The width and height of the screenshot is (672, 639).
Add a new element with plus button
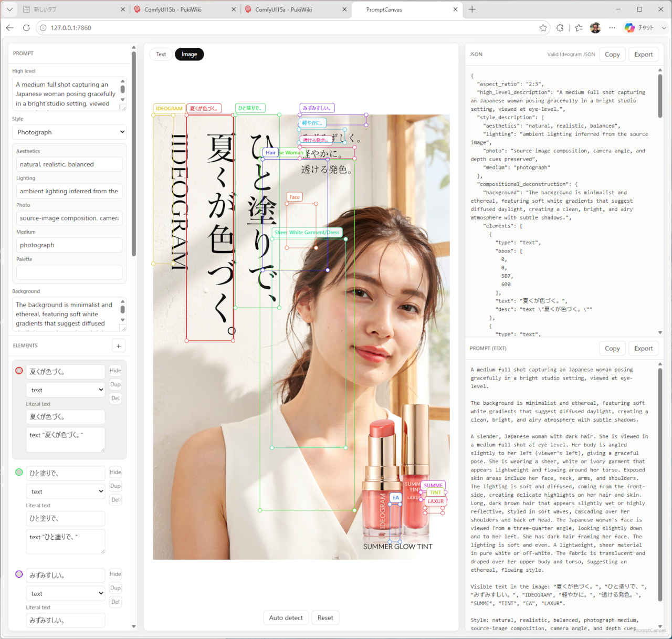click(x=119, y=346)
